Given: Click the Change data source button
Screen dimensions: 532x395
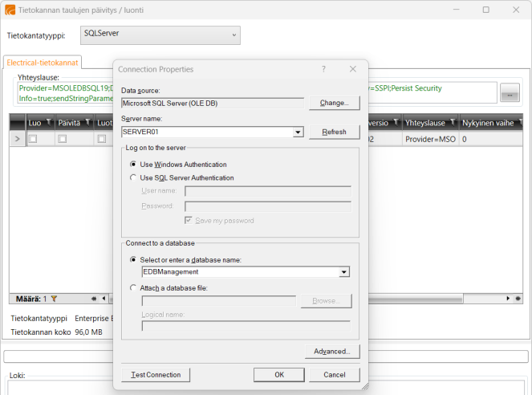Looking at the screenshot, I should pos(334,103).
